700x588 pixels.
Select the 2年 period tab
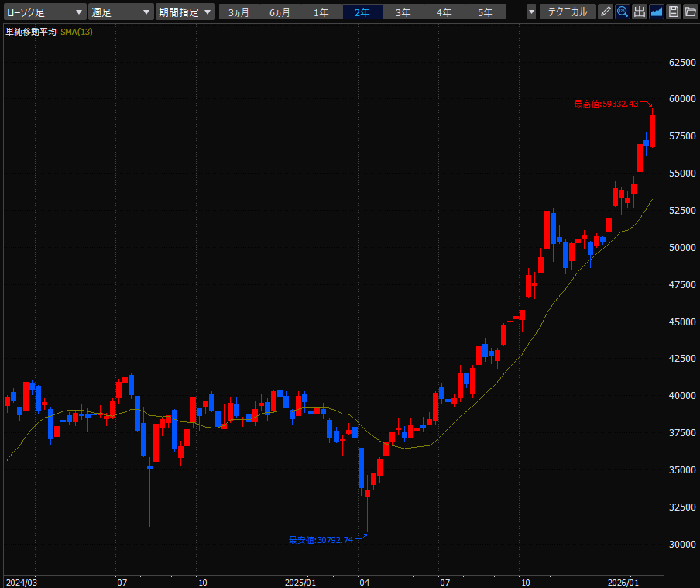(x=362, y=12)
